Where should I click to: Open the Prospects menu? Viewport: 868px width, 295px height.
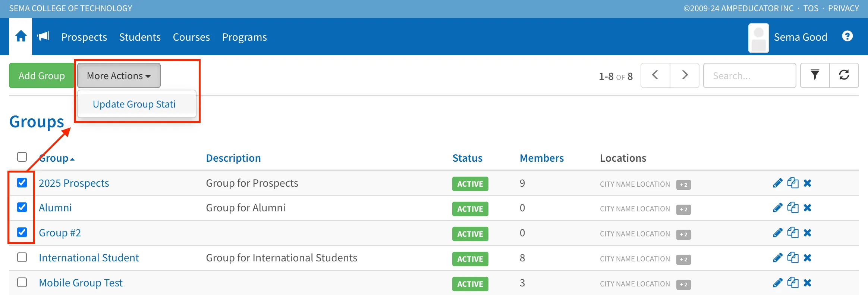(x=84, y=37)
